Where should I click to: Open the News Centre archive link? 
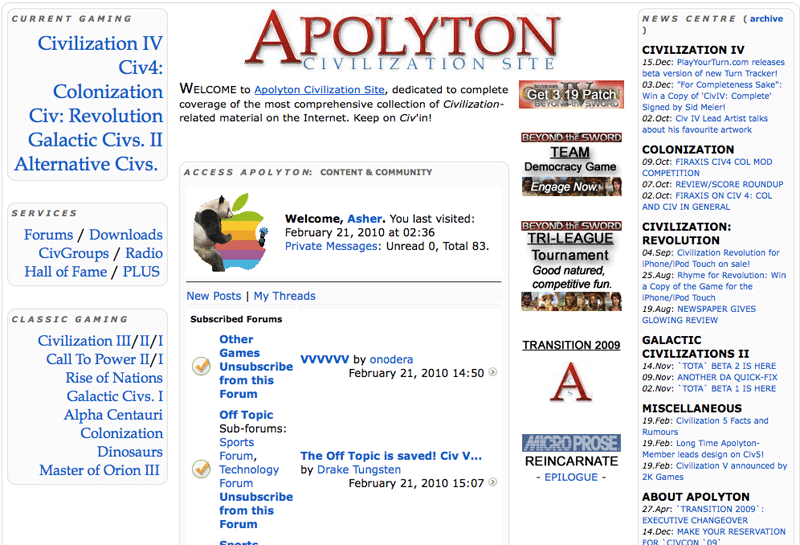pos(766,19)
